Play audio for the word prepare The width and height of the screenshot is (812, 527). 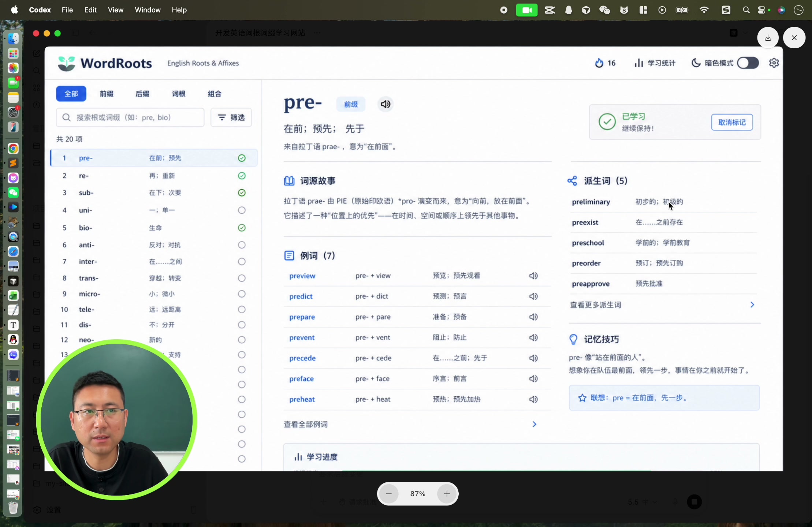click(x=533, y=317)
